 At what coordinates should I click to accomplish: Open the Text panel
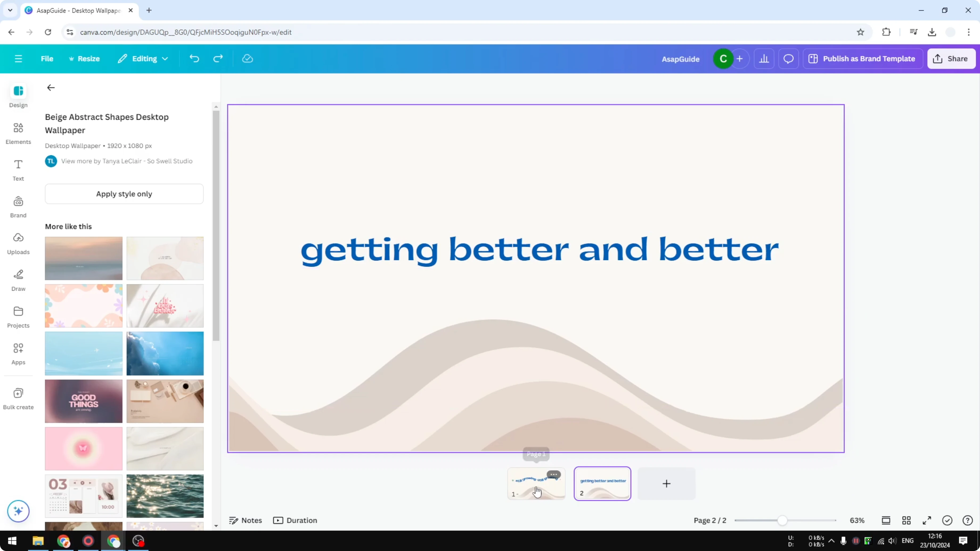(x=18, y=170)
